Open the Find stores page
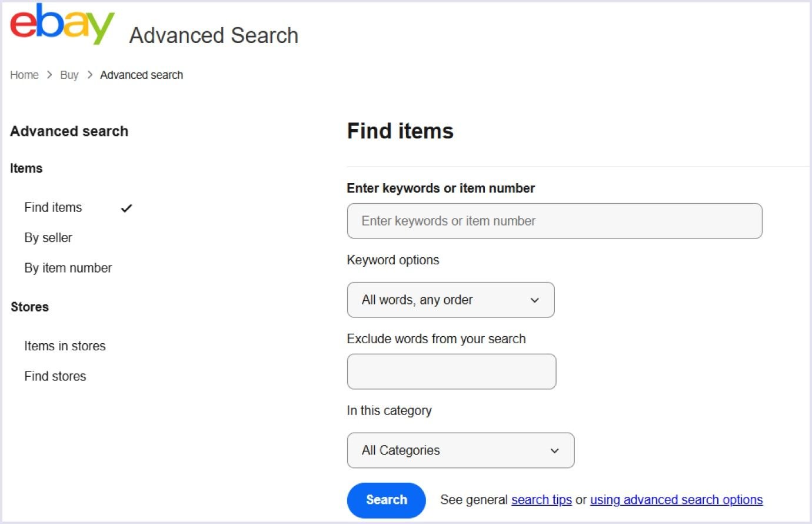The width and height of the screenshot is (812, 524). 55,376
